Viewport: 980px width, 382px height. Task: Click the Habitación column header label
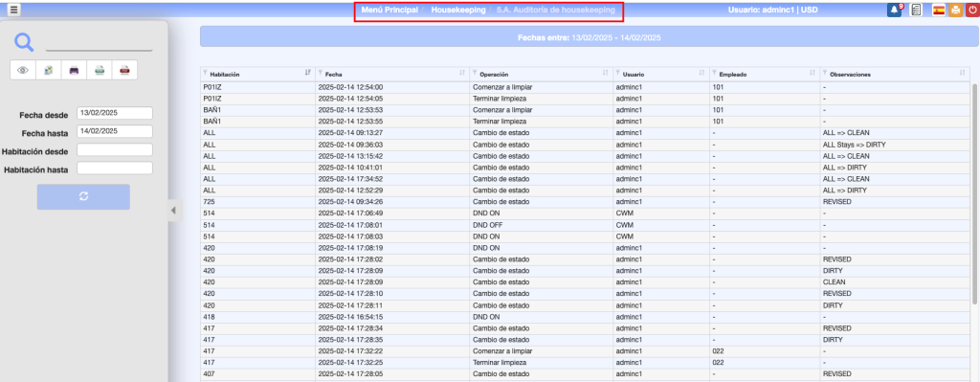click(x=225, y=74)
